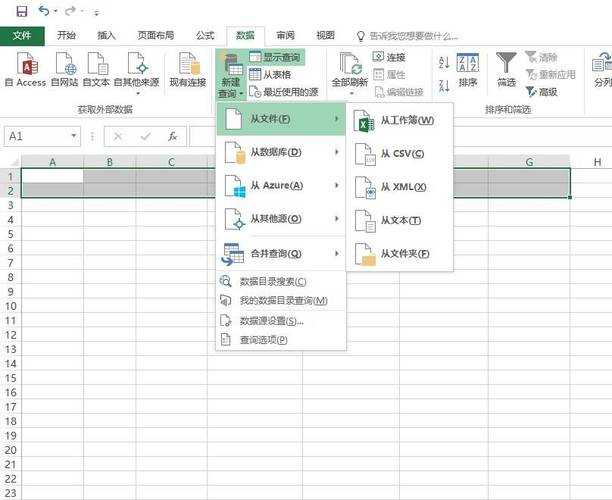Open 数据源设置(S)... from the menu
This screenshot has width=612, height=500.
pos(281,321)
